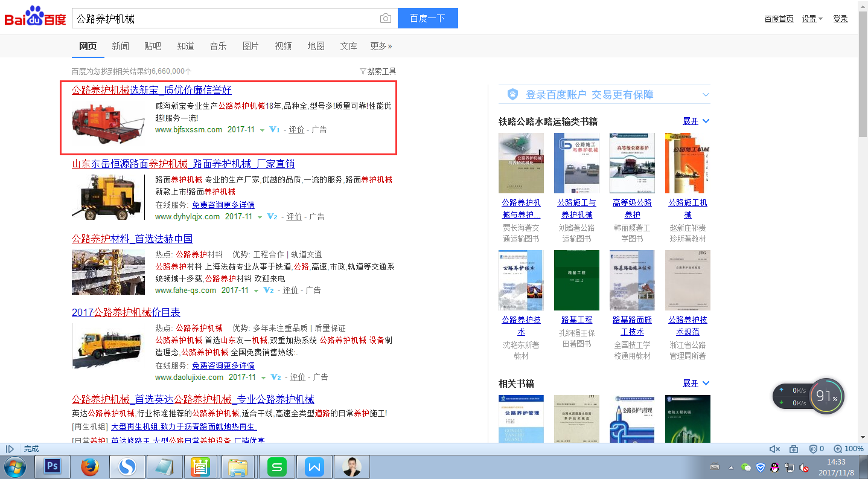Open the file explorer folder on the taskbar
The width and height of the screenshot is (868, 479).
(239, 467)
